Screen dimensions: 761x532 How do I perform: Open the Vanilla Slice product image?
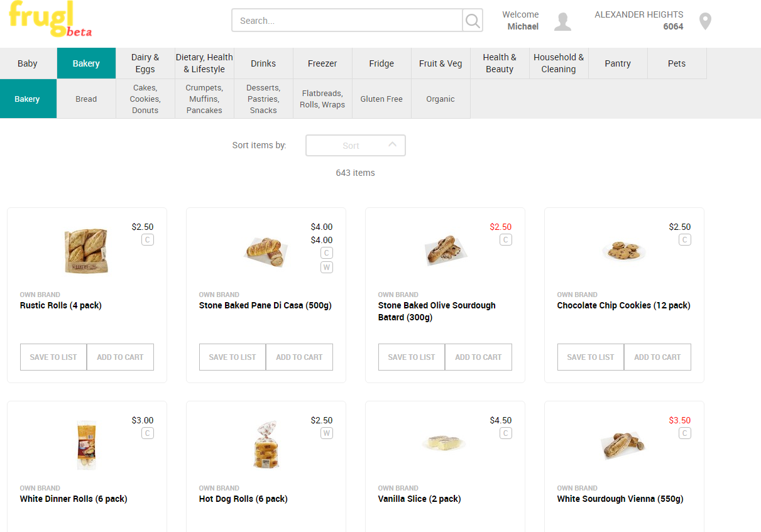click(444, 443)
